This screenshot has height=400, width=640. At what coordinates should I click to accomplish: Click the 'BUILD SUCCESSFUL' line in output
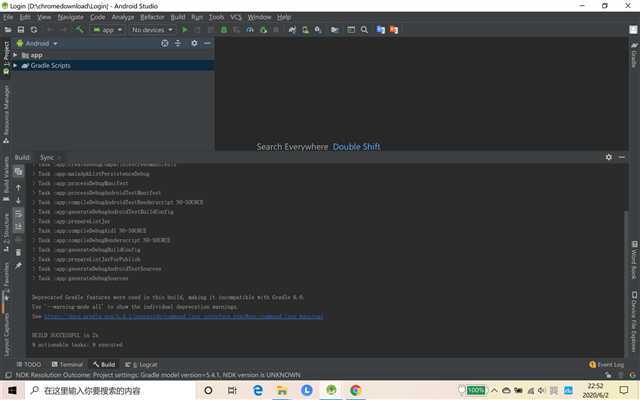65,335
